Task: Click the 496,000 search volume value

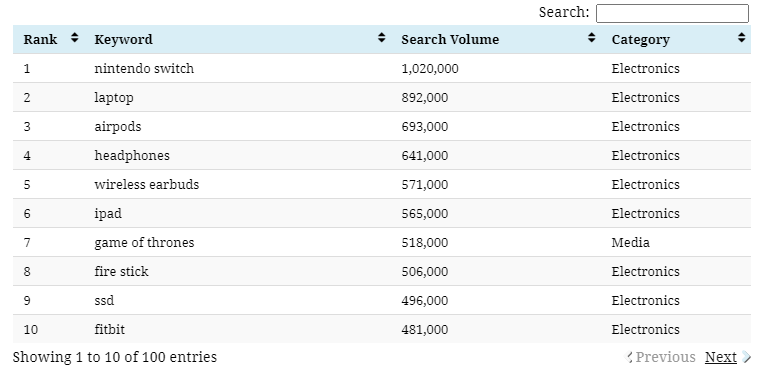Action: click(x=425, y=301)
